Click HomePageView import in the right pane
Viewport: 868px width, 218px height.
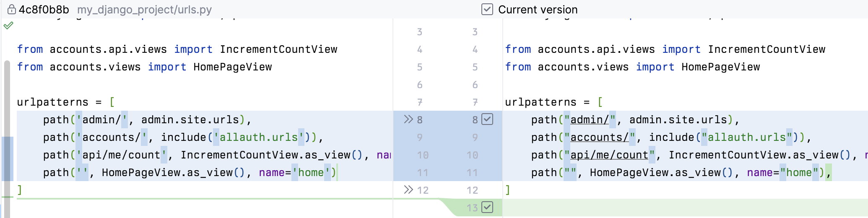coord(720,67)
